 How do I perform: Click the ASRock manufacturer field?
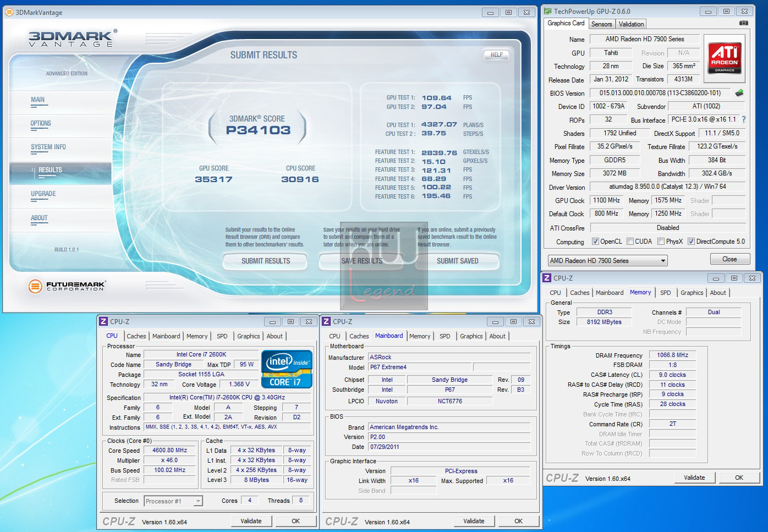click(449, 357)
